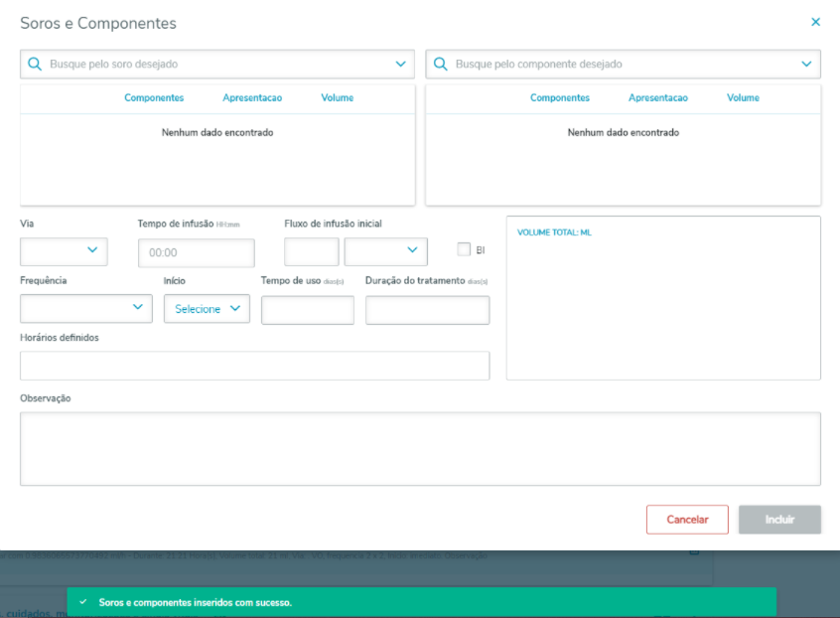Close the Soros e Componentes dialog
This screenshot has height=618, width=840.
(815, 22)
